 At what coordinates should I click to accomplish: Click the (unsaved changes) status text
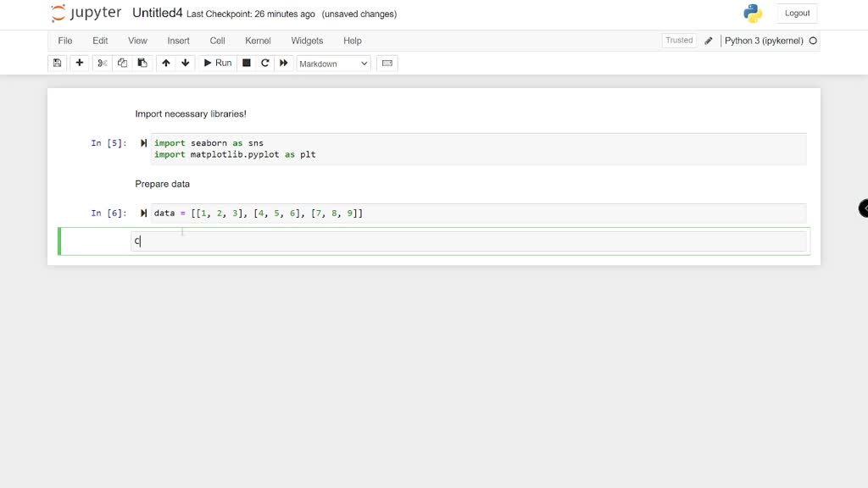359,14
